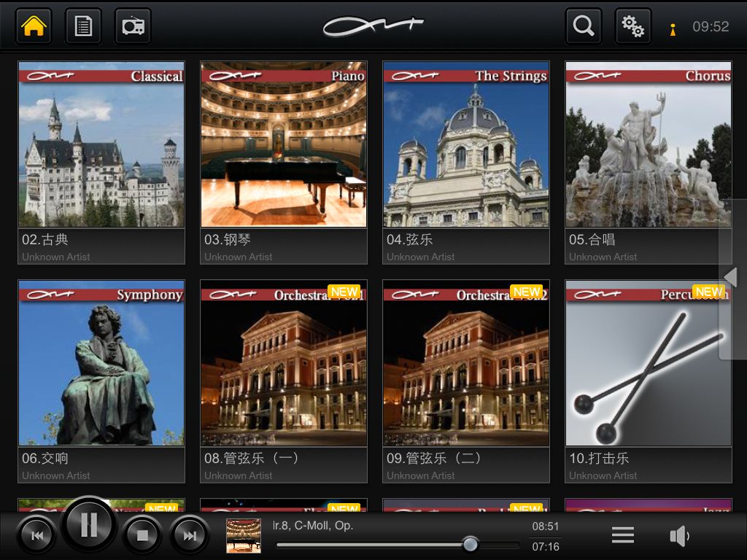
Task: Open the Orchestral Vol.1 album cover
Action: tap(284, 363)
